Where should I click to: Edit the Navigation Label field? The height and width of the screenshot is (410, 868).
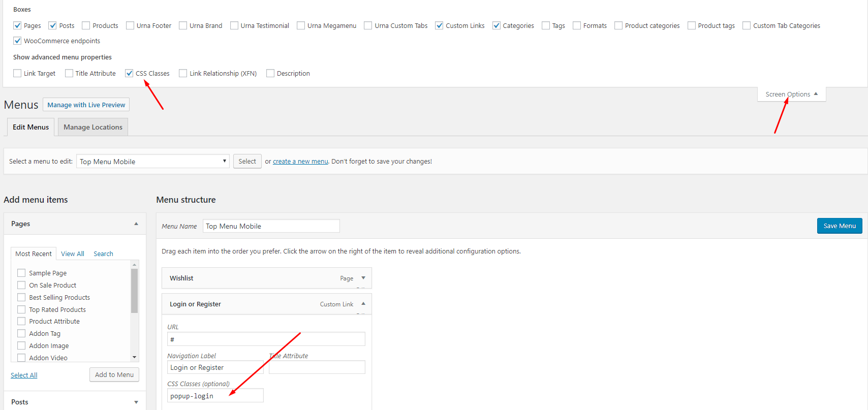click(x=215, y=367)
